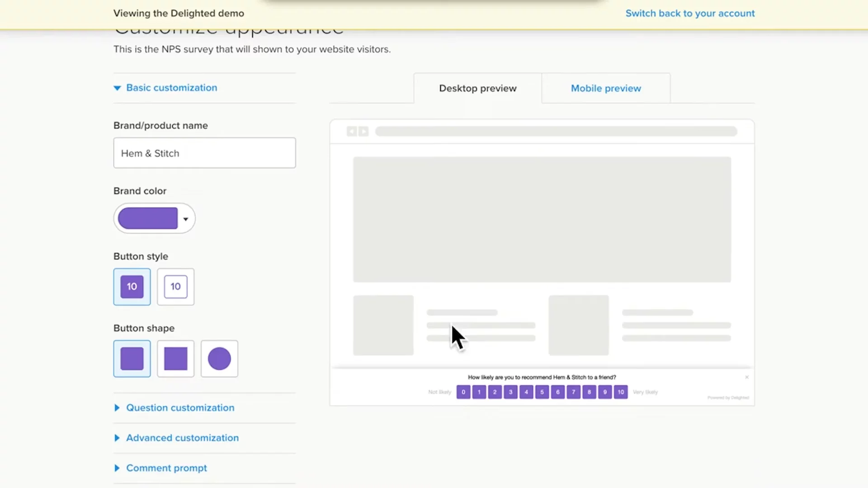Click the browser back arrow in preview
Image resolution: width=868 pixels, height=488 pixels.
352,131
